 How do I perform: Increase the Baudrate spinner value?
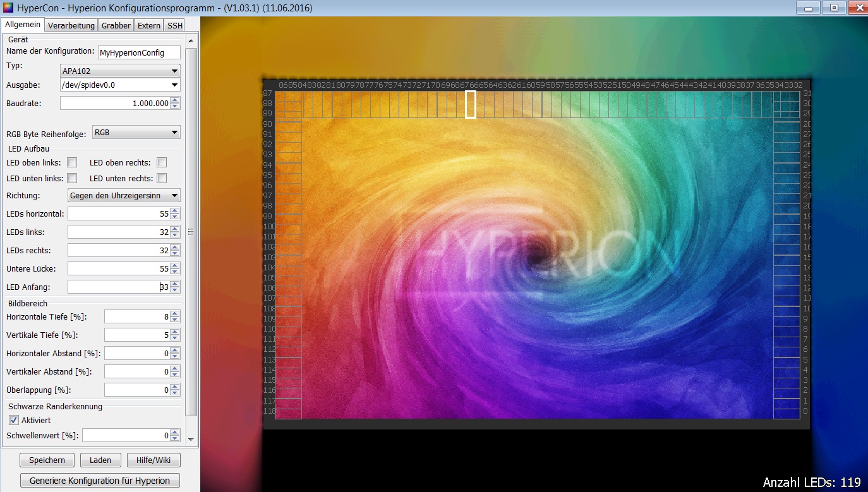click(x=175, y=100)
